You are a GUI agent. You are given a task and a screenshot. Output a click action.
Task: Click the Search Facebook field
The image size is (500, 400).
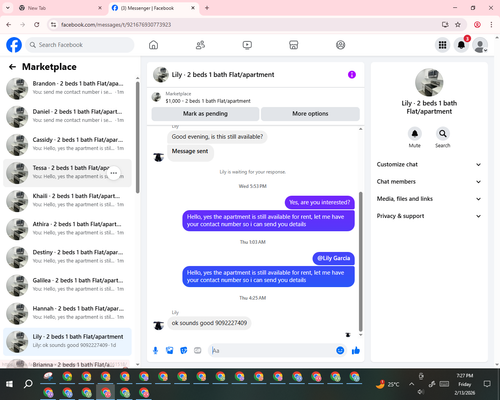tap(80, 45)
